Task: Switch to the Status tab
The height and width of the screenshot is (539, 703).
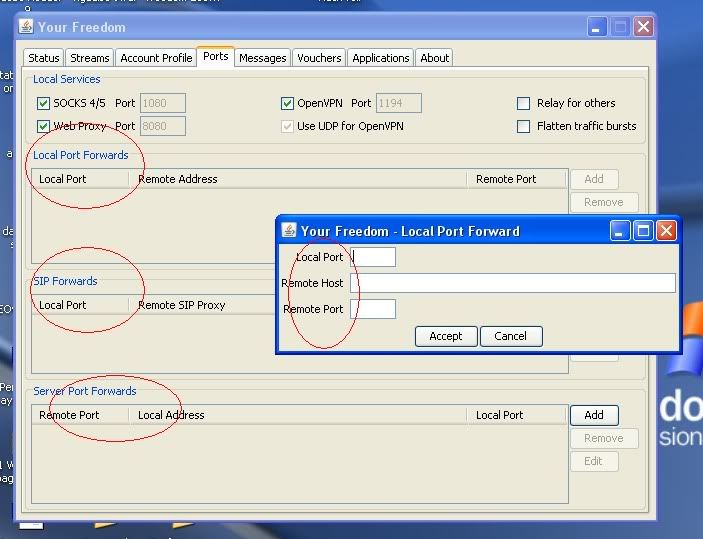Action: tap(43, 58)
